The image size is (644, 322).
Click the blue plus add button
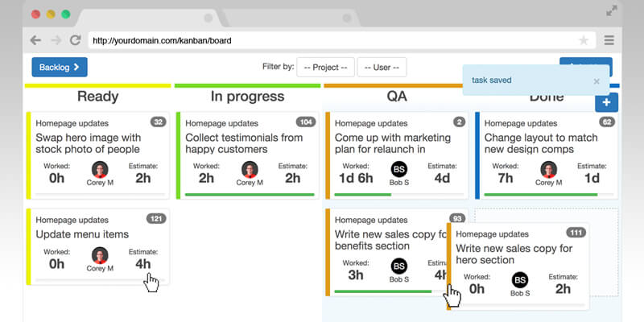pos(606,102)
